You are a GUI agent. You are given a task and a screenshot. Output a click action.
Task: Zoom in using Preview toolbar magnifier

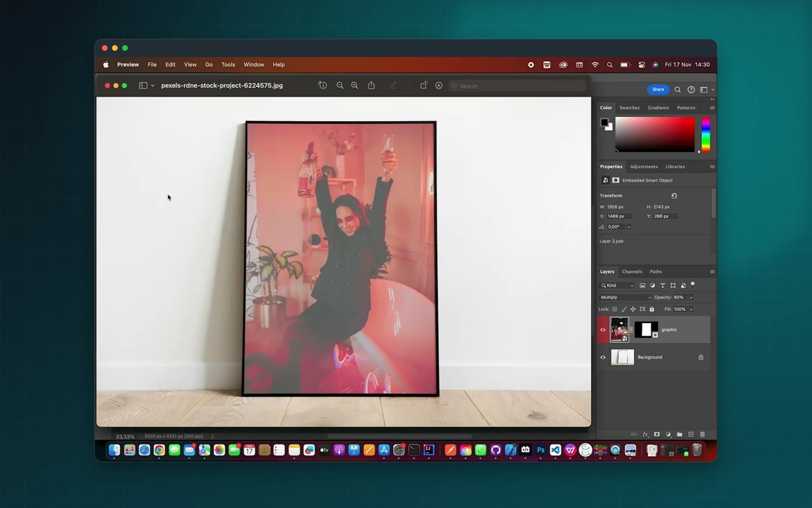354,86
